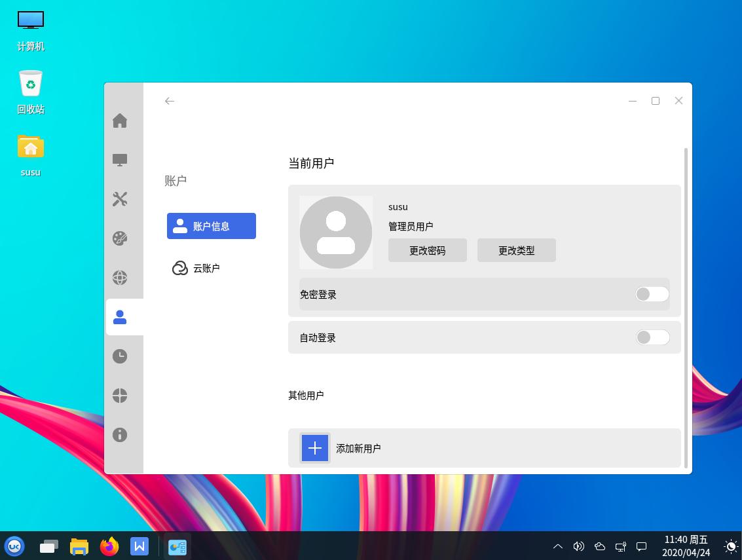Click the user avatar picture
This screenshot has height=560, width=742.
[x=336, y=233]
